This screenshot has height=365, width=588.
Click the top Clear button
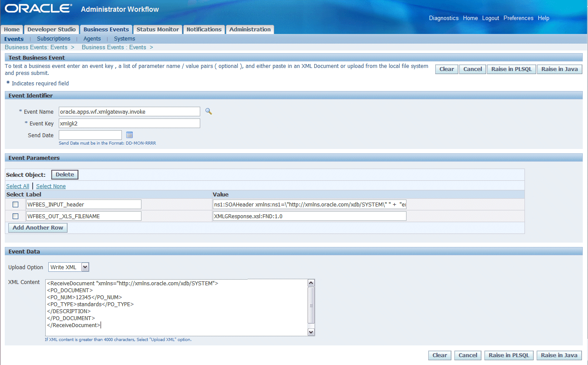(x=447, y=69)
